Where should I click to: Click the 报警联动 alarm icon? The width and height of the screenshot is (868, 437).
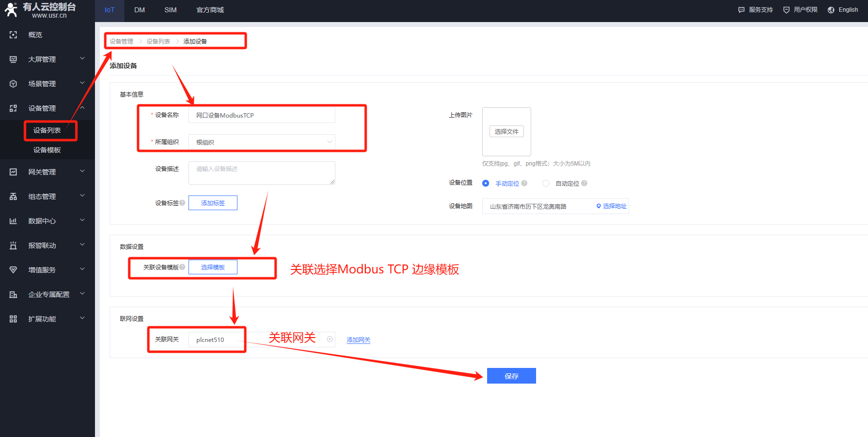coord(13,245)
